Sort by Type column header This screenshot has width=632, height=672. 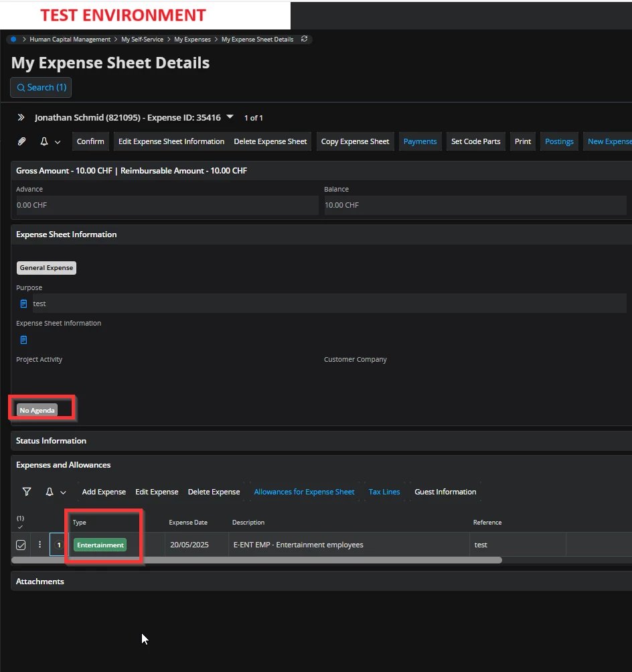(79, 523)
